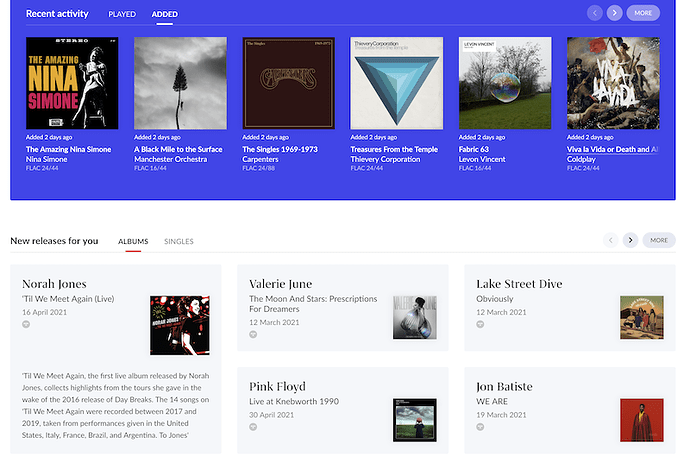
Task: Go to next page of New releases
Action: click(x=630, y=240)
